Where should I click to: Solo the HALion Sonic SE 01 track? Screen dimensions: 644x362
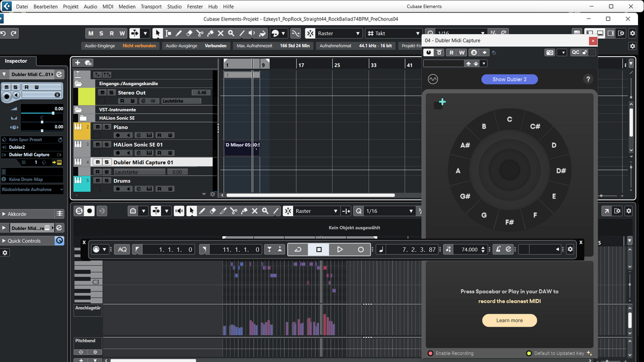107,145
